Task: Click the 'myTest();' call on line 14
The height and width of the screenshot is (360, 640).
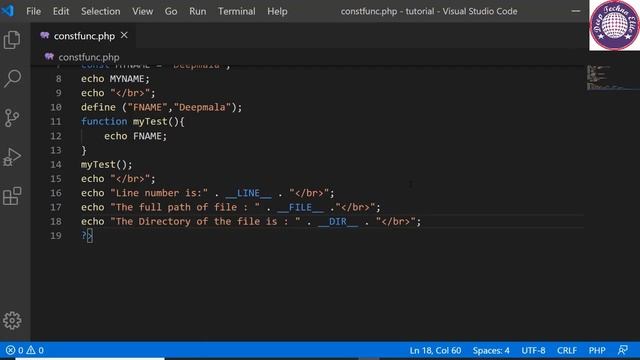Action: point(107,164)
